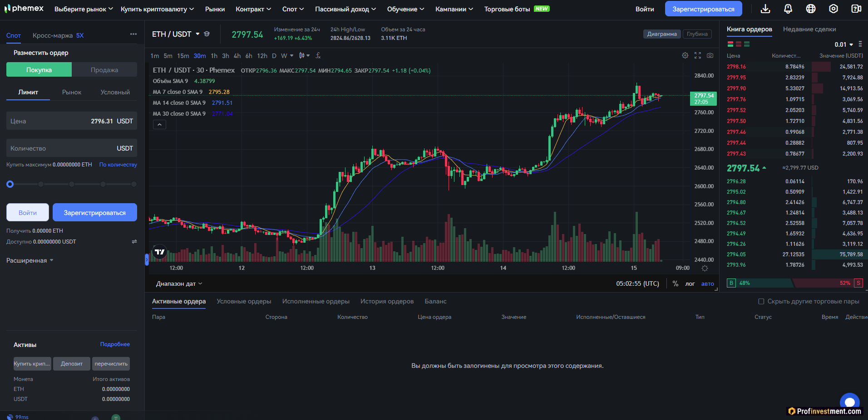Open the Подробнее assets link
The width and height of the screenshot is (868, 420).
pos(115,344)
